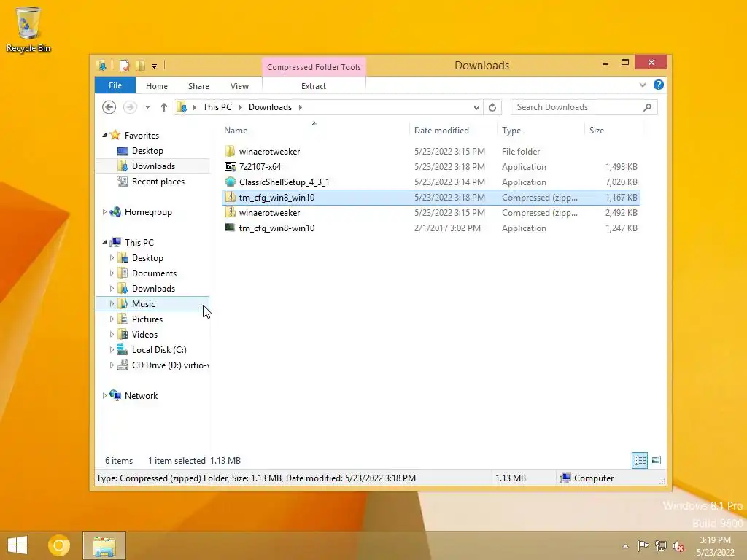Click the 1,498 KB size cell

(x=622, y=167)
